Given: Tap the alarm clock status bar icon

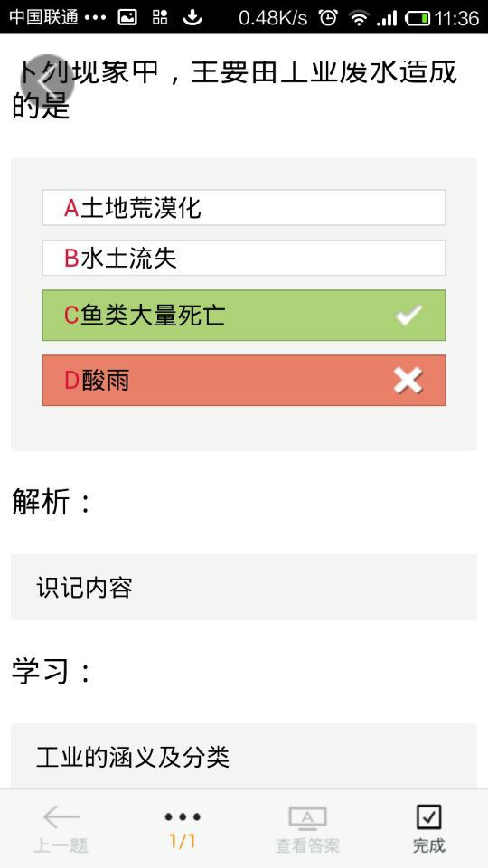Looking at the screenshot, I should coord(328,18).
